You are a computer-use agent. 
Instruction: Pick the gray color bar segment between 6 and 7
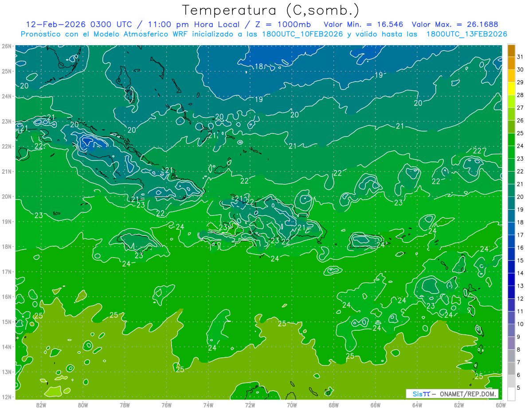pyautogui.click(x=511, y=368)
